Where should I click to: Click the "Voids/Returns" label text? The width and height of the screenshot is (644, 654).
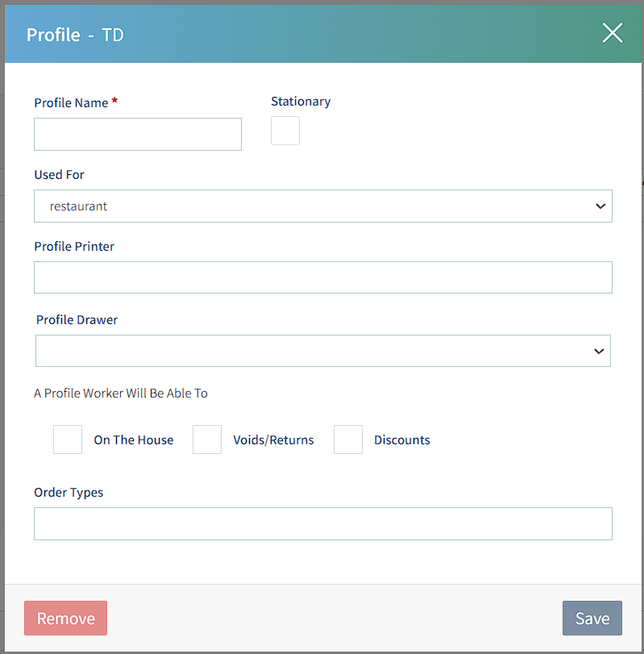[273, 440]
